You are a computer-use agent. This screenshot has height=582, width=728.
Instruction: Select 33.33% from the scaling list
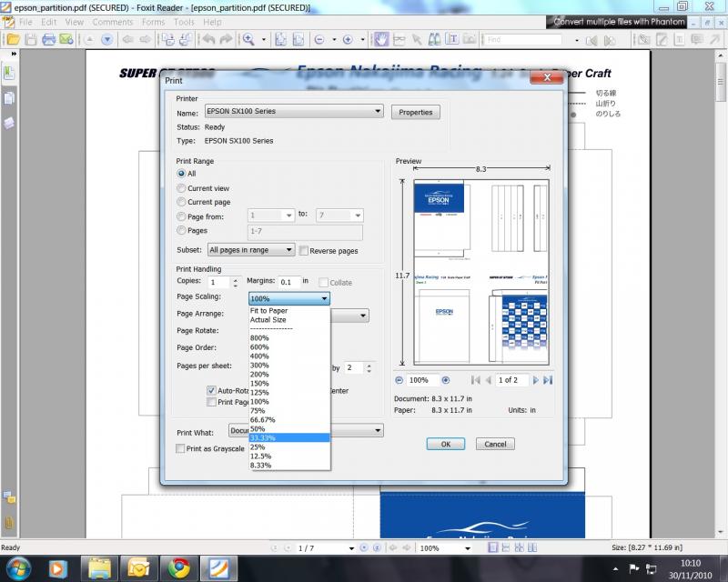(262, 437)
